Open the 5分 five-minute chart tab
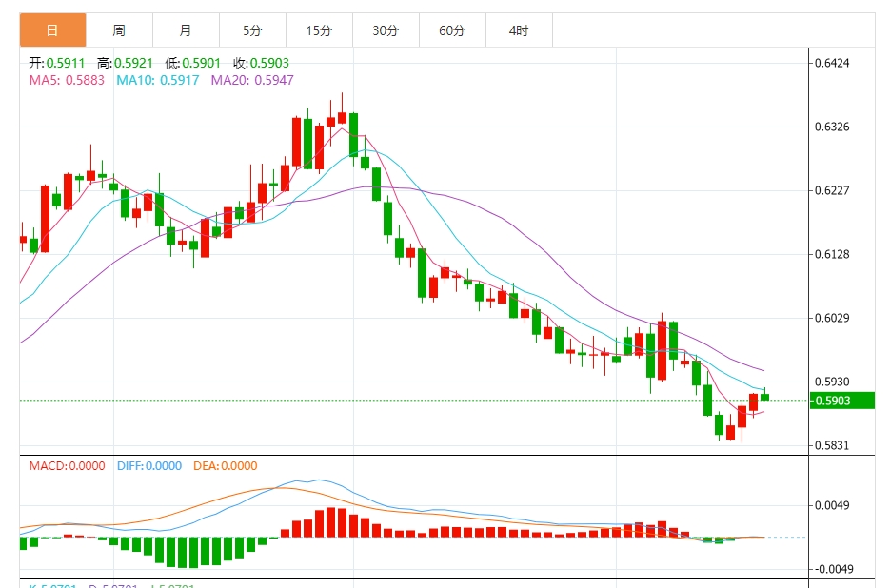891x588 pixels. click(252, 30)
